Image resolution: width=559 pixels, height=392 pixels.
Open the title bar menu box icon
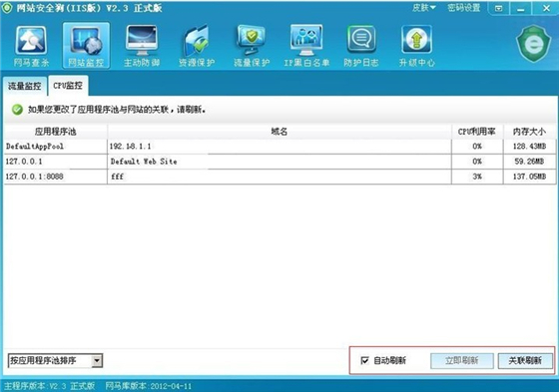pyautogui.click(x=499, y=8)
